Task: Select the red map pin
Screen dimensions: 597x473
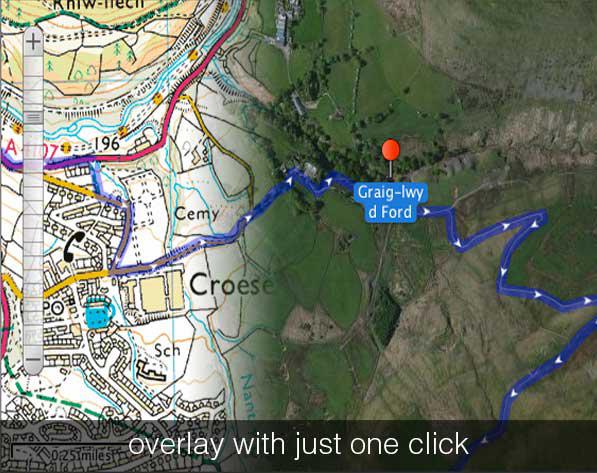Action: tap(391, 159)
